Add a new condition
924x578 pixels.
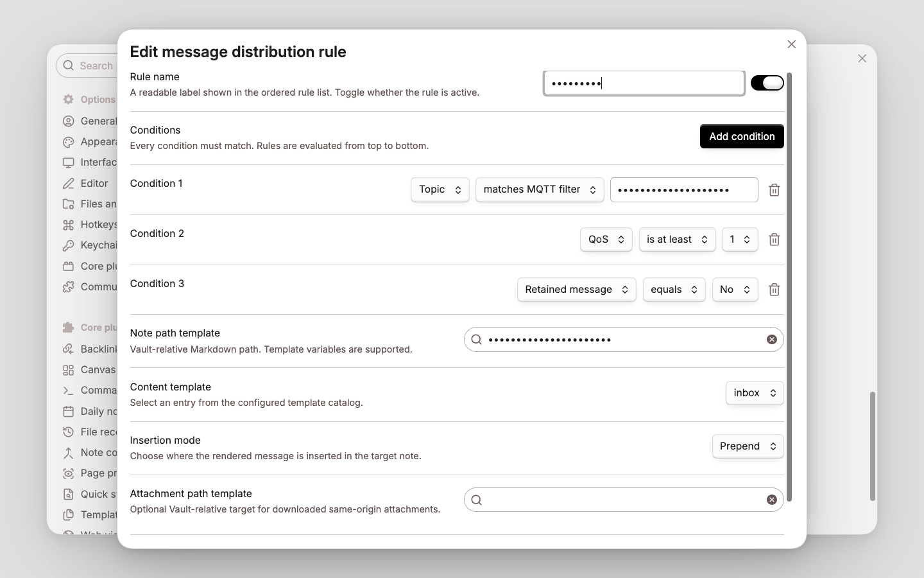[x=742, y=136]
